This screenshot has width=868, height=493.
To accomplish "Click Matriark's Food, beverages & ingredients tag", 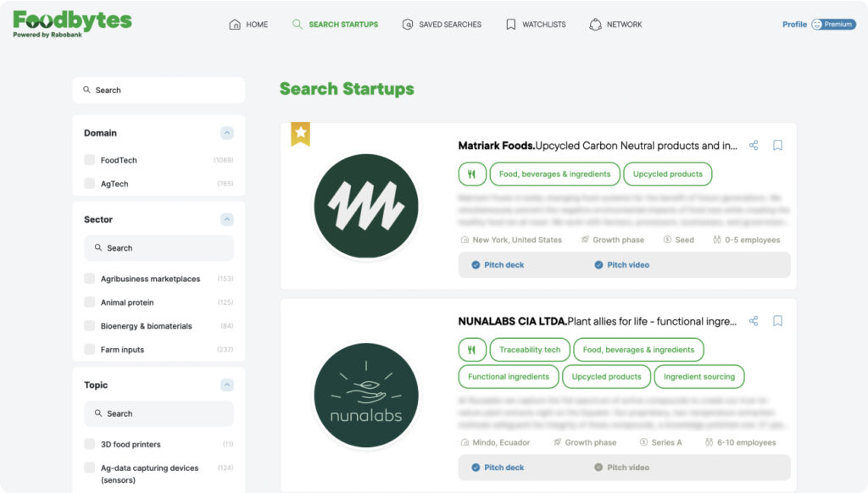I will 554,174.
